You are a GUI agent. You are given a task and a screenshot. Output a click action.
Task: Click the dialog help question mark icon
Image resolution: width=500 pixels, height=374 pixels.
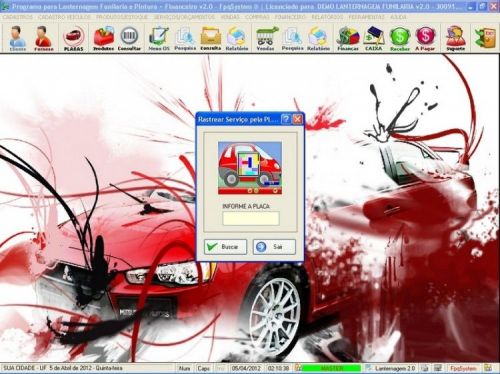tap(286, 119)
